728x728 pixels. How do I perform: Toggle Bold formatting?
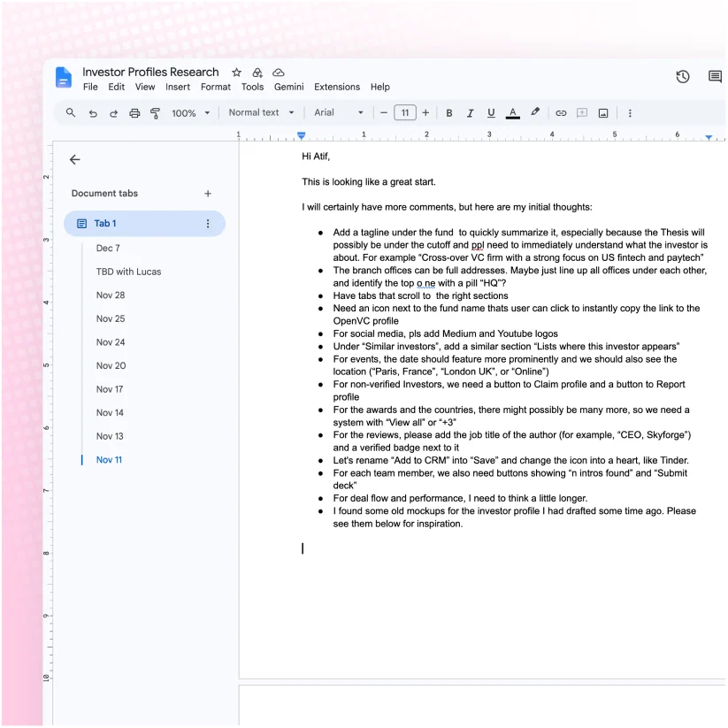449,113
